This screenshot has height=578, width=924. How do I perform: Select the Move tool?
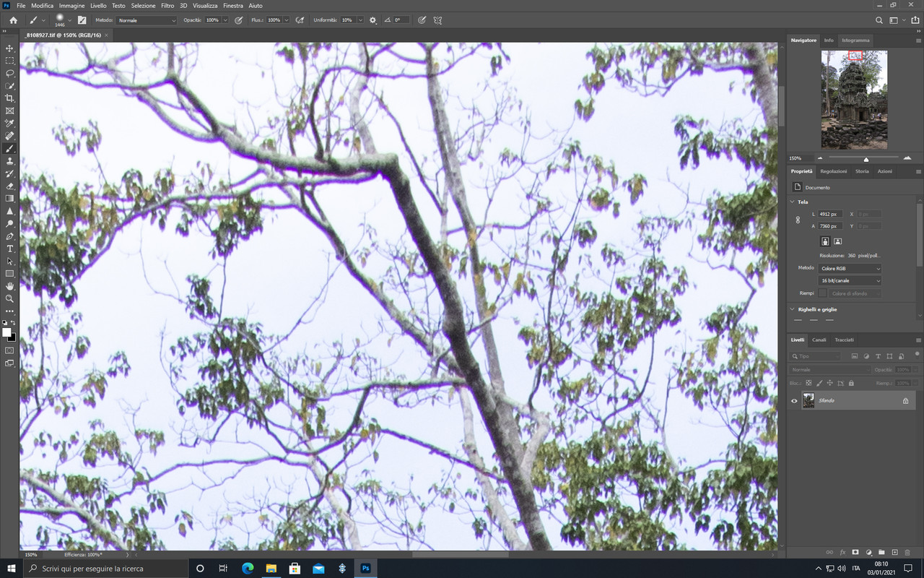[9, 49]
